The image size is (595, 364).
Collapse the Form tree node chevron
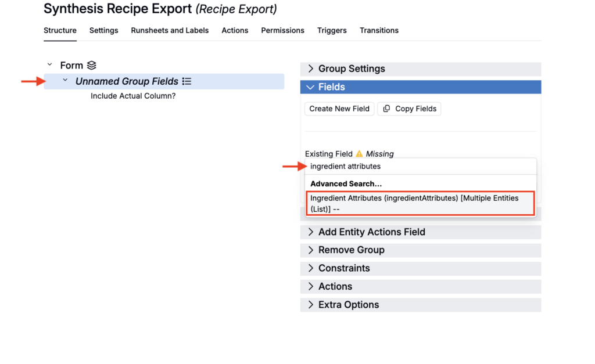49,66
